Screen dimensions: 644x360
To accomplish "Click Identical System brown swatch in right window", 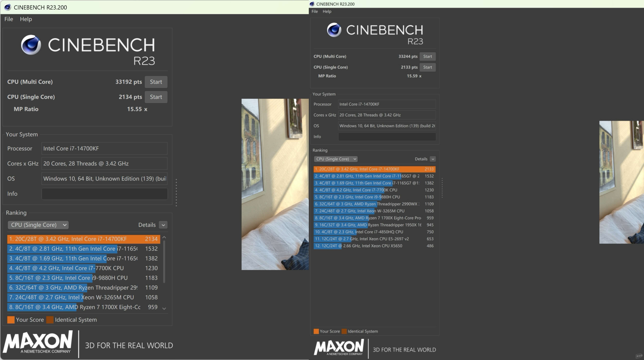I will click(344, 331).
